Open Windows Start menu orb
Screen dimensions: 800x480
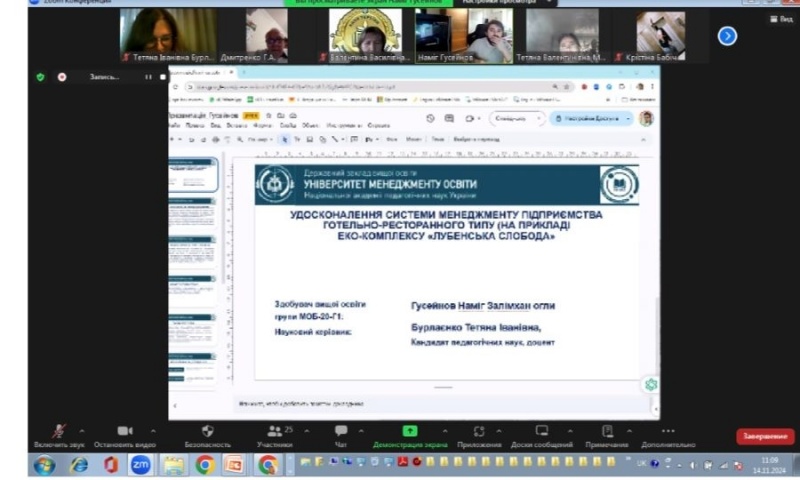[x=44, y=465]
